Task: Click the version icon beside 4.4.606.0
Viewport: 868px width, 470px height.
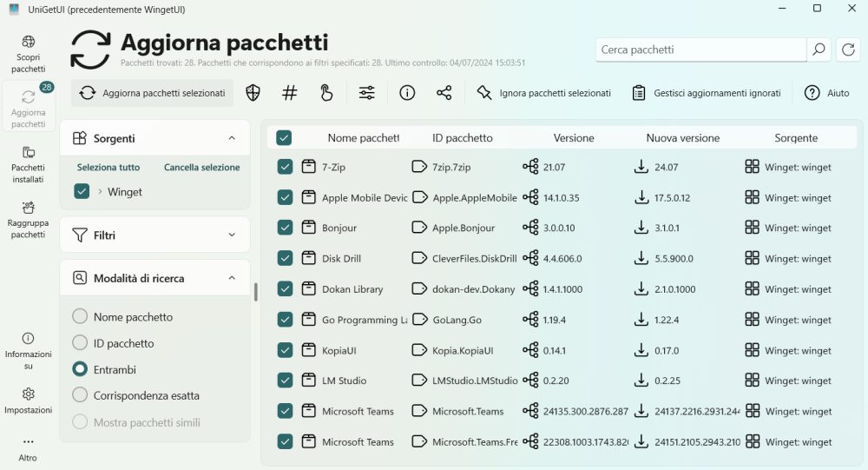Action: (x=530, y=258)
